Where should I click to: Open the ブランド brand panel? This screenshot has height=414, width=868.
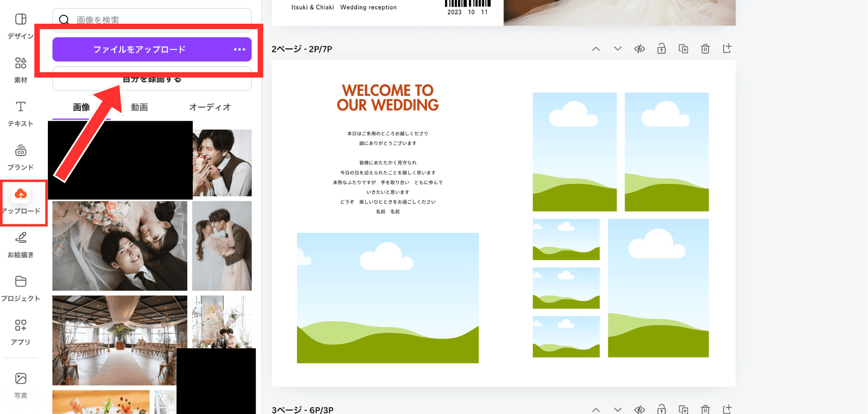pyautogui.click(x=20, y=157)
